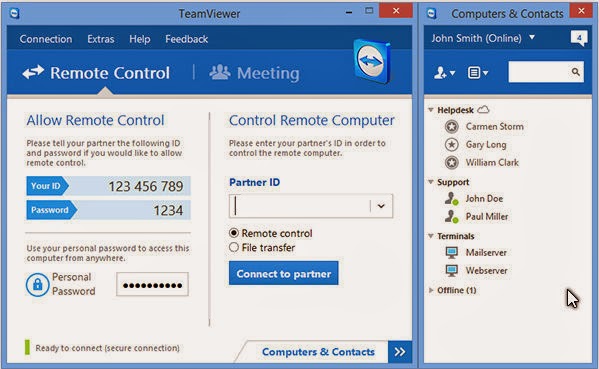599x369 pixels.
Task: Click the Helpdesk cloud icon
Action: [x=483, y=110]
